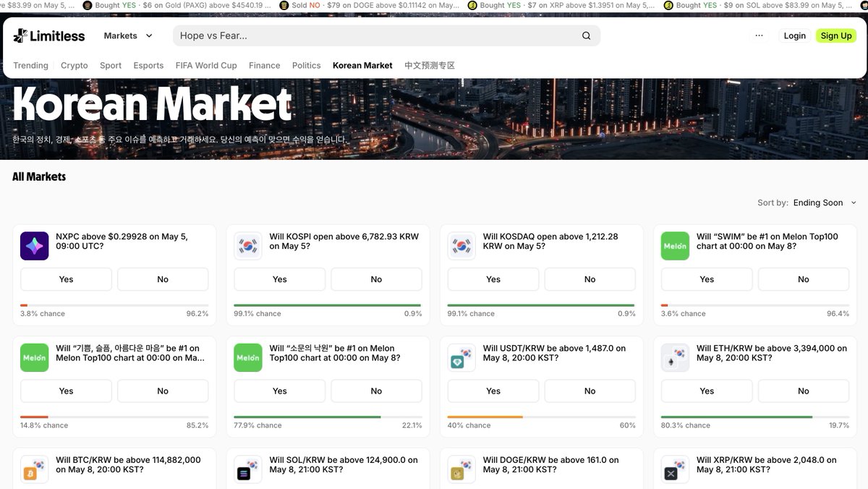Click No on the KOSDAQ market
The height and width of the screenshot is (489, 868).
(x=590, y=279)
